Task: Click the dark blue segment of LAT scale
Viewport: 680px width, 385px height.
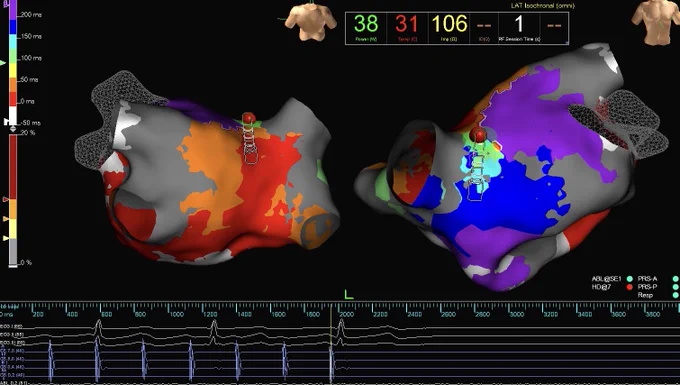Action: pyautogui.click(x=13, y=27)
